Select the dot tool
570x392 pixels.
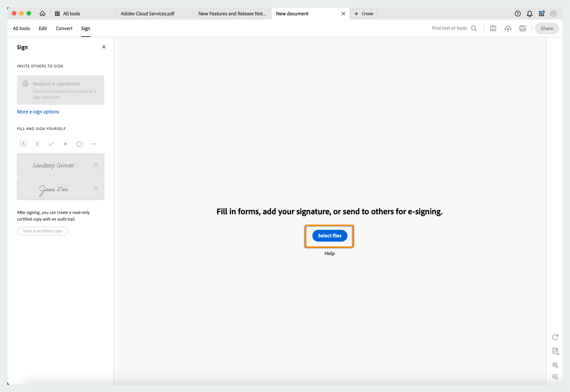pos(65,144)
